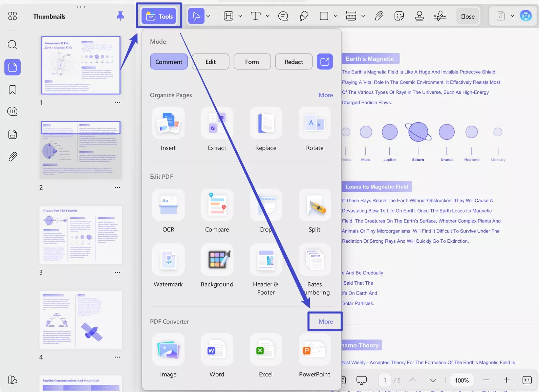Go to next page with down chevron
The image size is (539, 392).
pyautogui.click(x=433, y=380)
